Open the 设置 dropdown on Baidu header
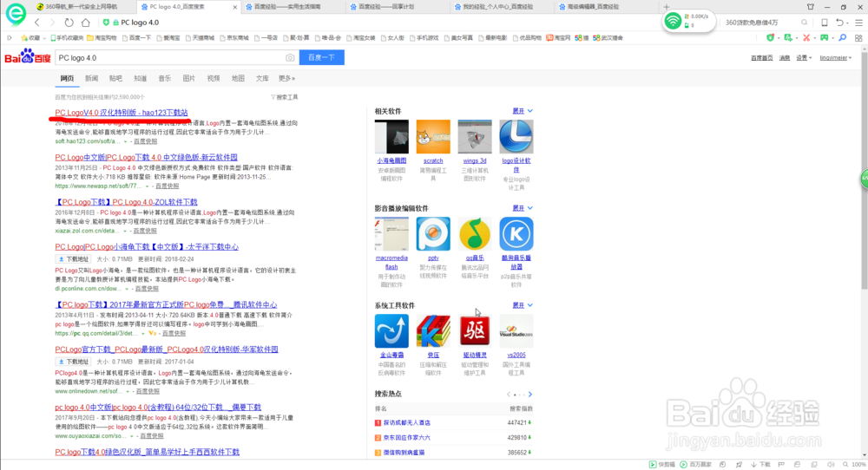The height and width of the screenshot is (470, 868). click(x=804, y=57)
